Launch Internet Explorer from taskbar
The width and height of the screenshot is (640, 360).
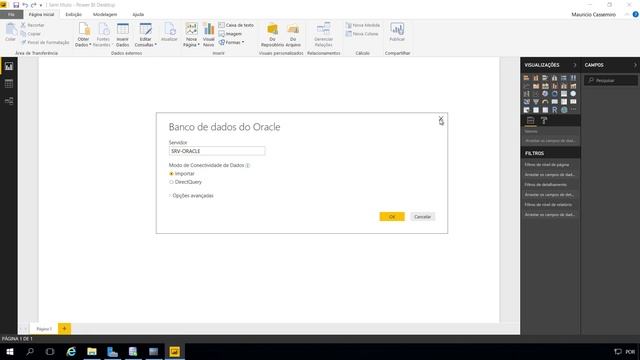click(71, 351)
